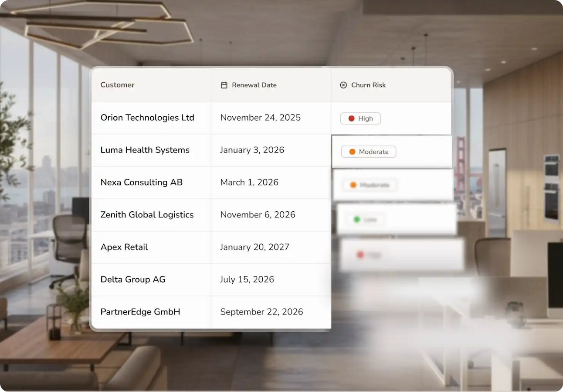
Task: Click the circled-x icon beside Churn Risk
Action: (x=343, y=85)
